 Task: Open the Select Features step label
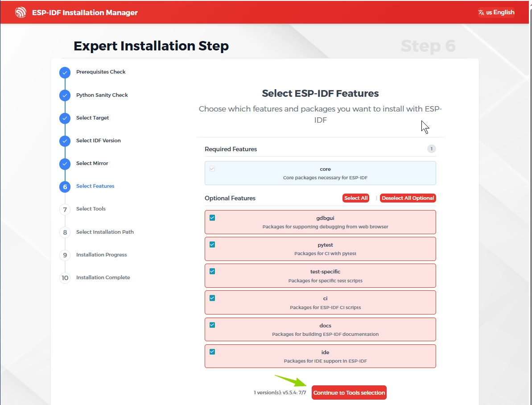click(x=95, y=186)
